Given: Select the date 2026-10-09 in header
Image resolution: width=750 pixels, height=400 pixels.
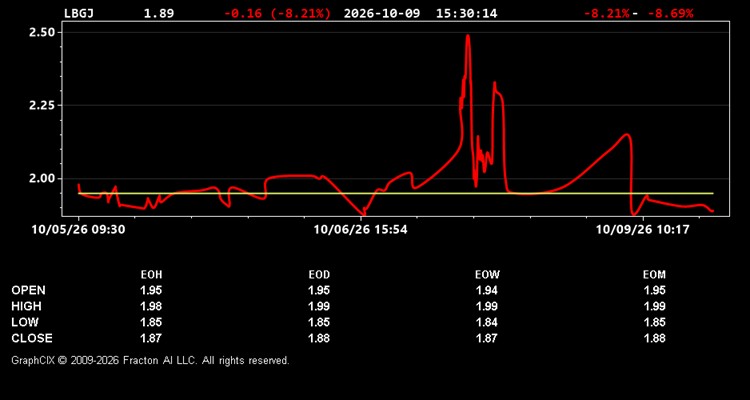Looking at the screenshot, I should pyautogui.click(x=382, y=13).
